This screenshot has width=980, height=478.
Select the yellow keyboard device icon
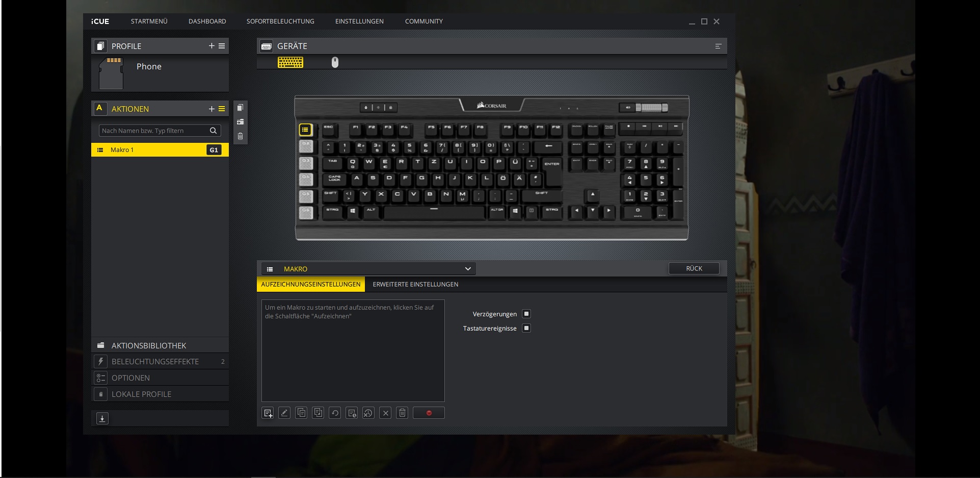tap(290, 62)
